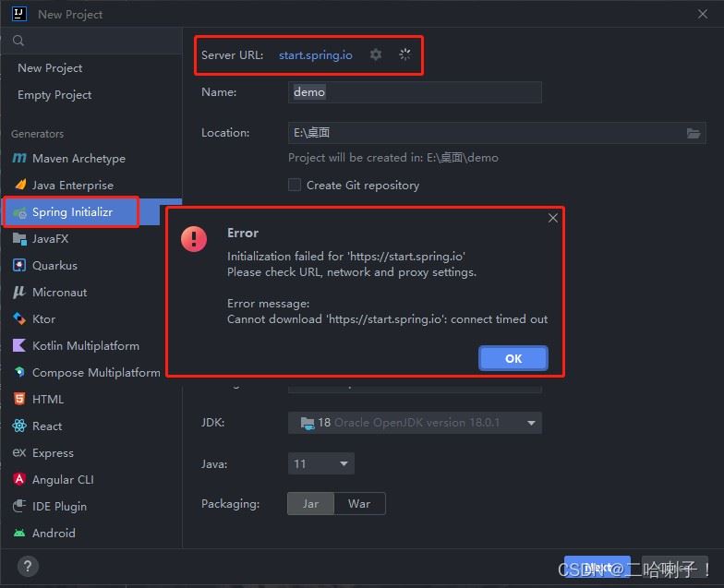Open help with the question mark button
Viewport: 724px width, 588px height.
click(x=28, y=567)
